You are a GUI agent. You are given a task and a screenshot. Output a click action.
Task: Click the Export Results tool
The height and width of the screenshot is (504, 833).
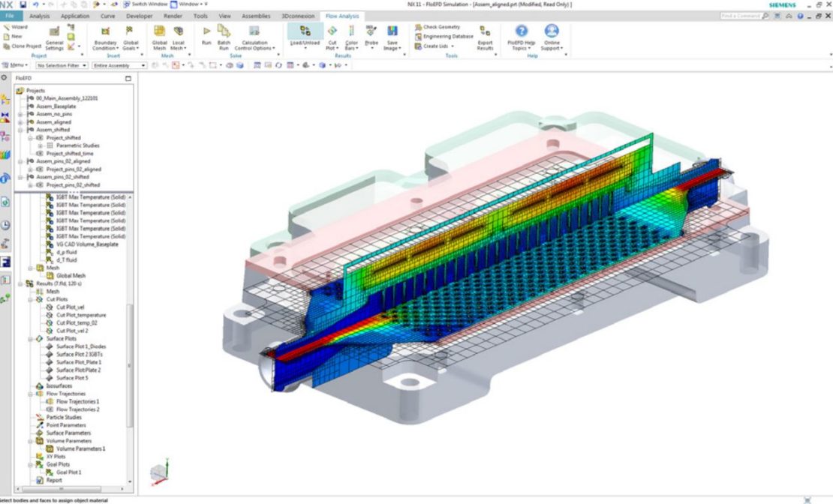485,36
